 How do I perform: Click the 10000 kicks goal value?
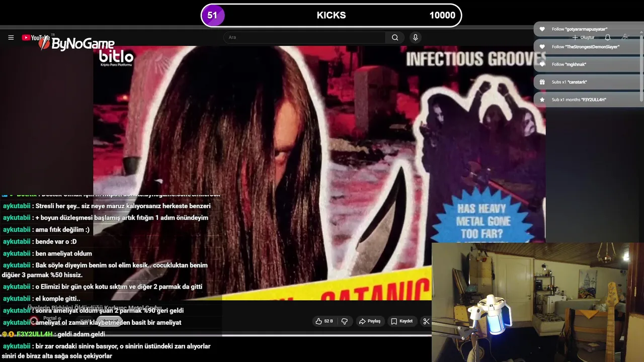[x=442, y=15]
